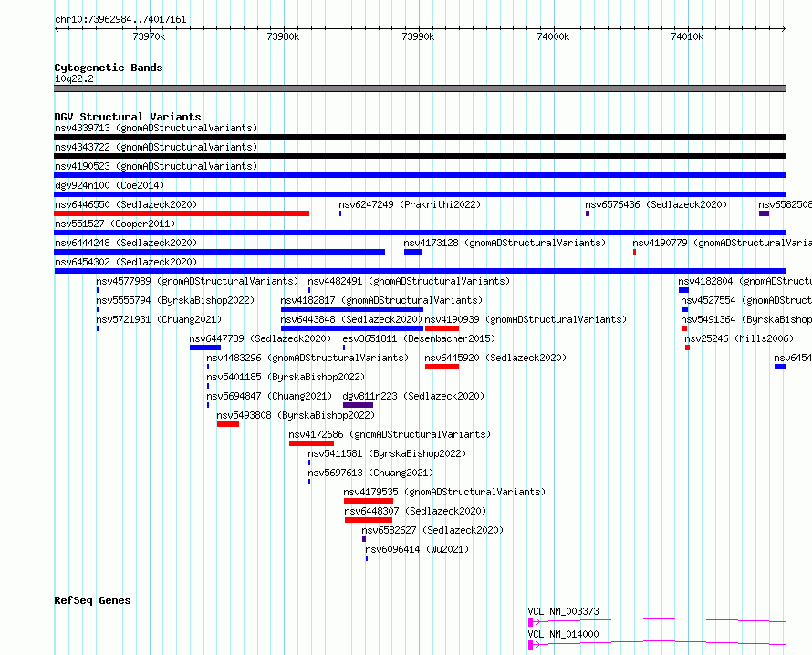Click the nsv25246 (Mills2006) label
812x655 pixels.
coord(739,338)
